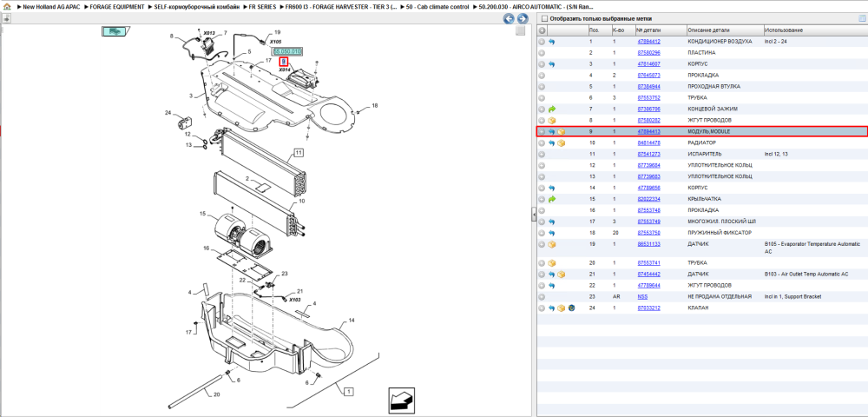868x417 pixels.
Task: Click the blue arrow in row 14 КОРПУС
Action: [x=552, y=188]
